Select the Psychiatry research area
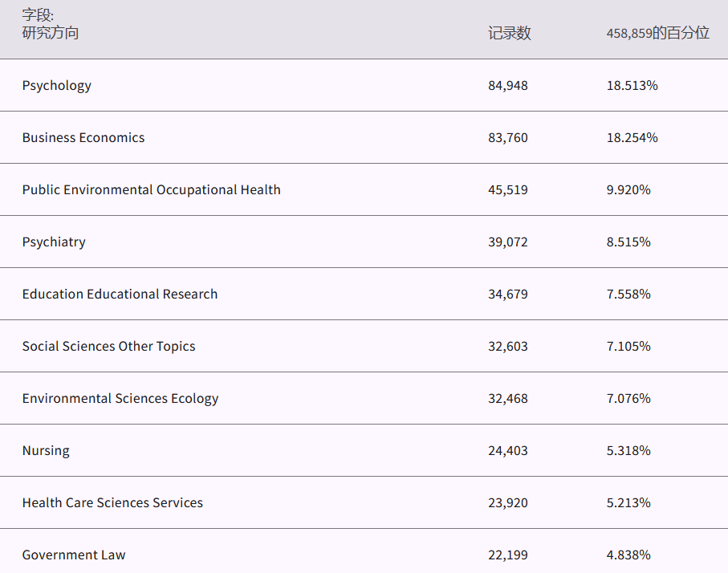Screen dimensions: 728x573 [x=54, y=242]
